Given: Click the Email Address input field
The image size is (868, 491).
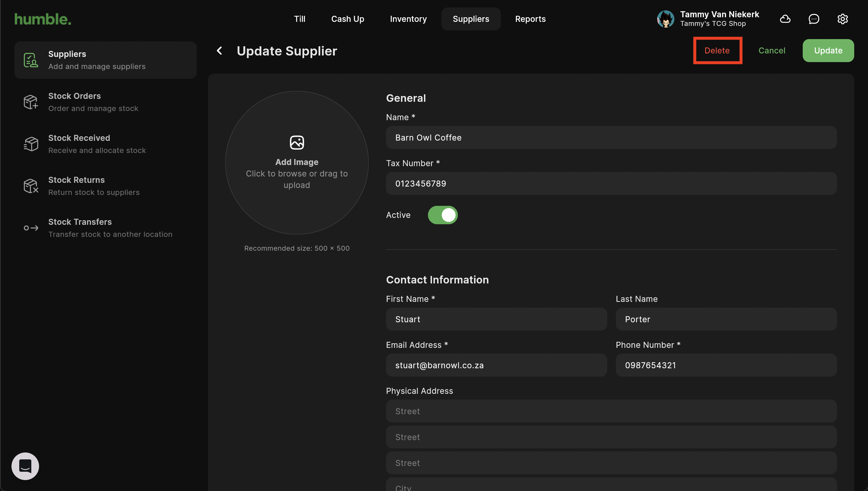Looking at the screenshot, I should pyautogui.click(x=496, y=365).
